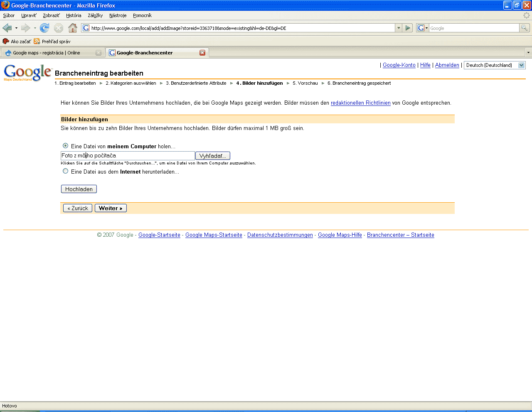This screenshot has height=412, width=532.
Task: Click the green Go arrow beside the URL bar
Action: [408, 28]
